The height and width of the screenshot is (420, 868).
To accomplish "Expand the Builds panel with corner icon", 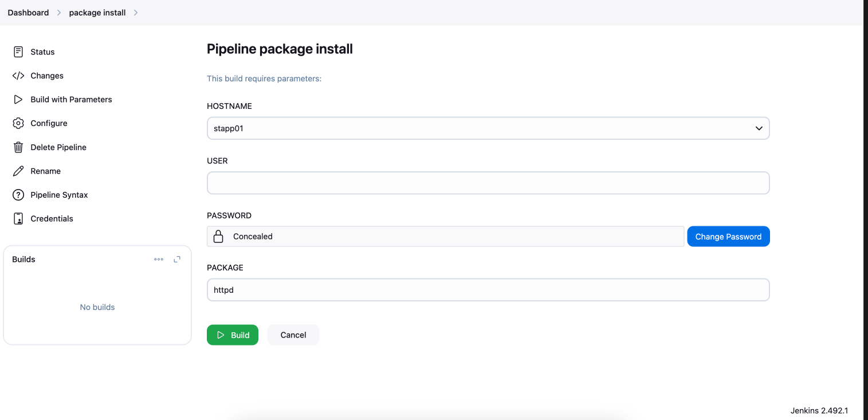I will (x=177, y=259).
